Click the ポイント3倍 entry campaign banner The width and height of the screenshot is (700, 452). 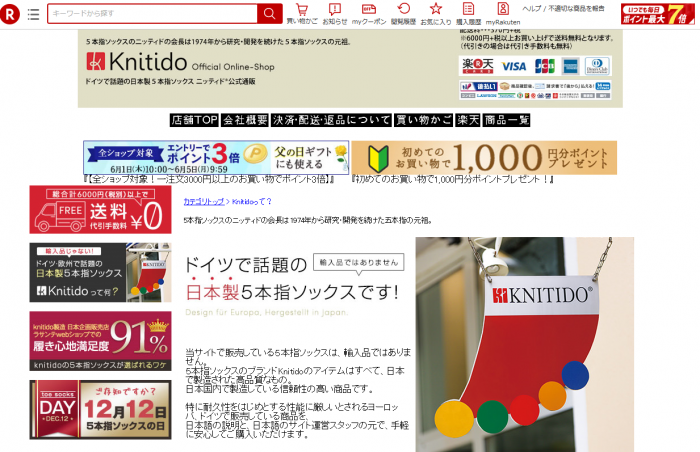(216, 158)
